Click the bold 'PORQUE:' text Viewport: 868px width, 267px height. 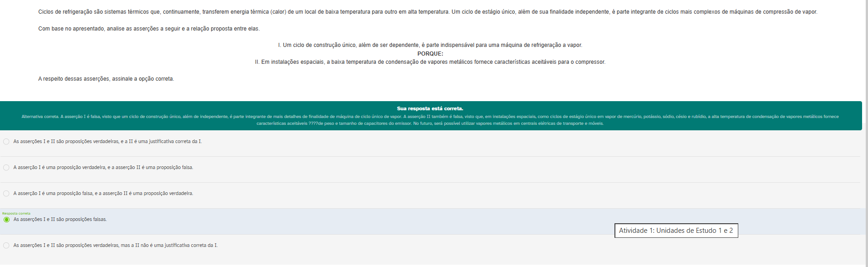pyautogui.click(x=430, y=54)
